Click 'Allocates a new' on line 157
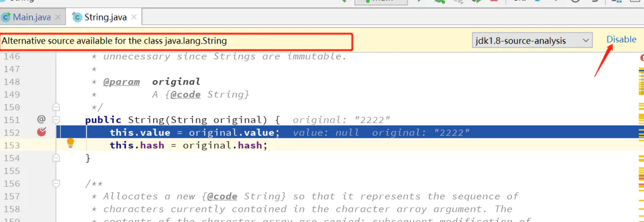 (x=149, y=196)
